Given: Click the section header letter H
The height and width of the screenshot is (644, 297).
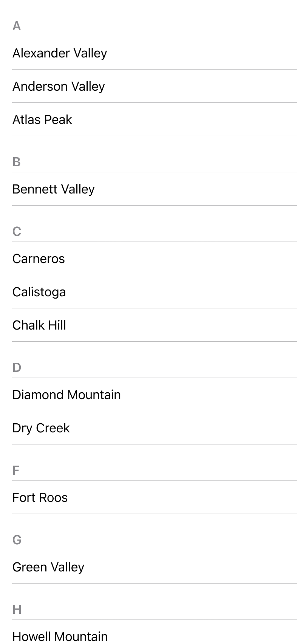Looking at the screenshot, I should [17, 610].
